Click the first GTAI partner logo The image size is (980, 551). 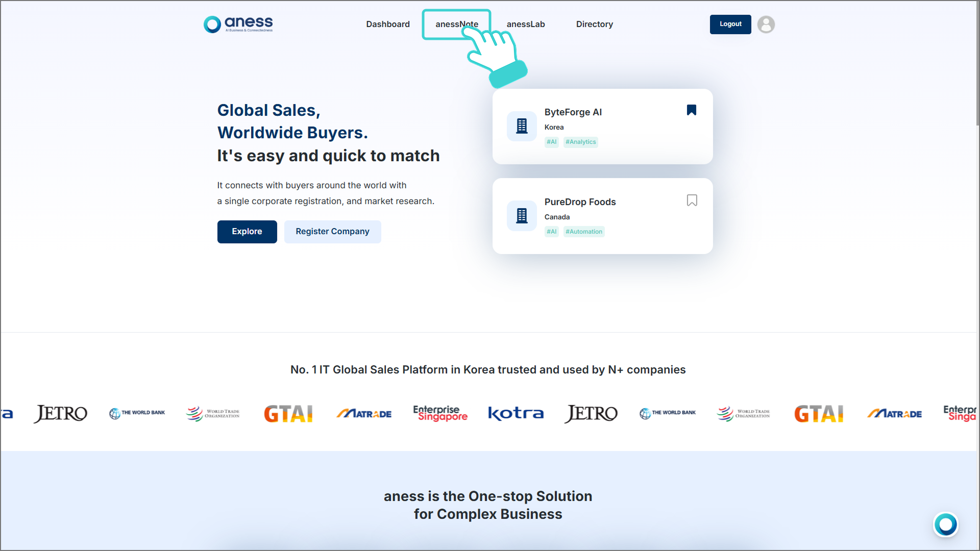288,413
